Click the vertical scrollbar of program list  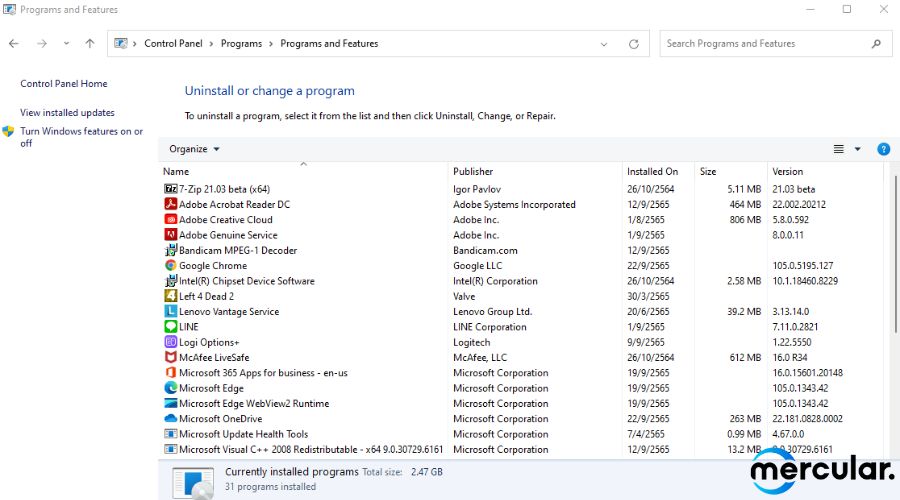pyautogui.click(x=895, y=254)
